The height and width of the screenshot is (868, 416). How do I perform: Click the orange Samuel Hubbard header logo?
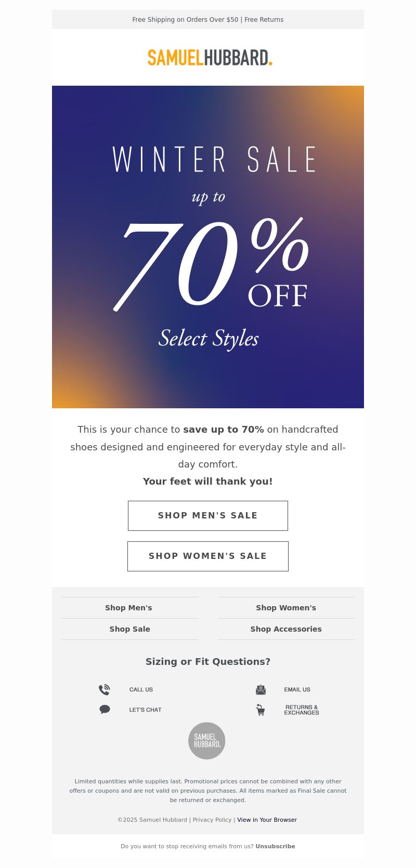click(x=210, y=58)
